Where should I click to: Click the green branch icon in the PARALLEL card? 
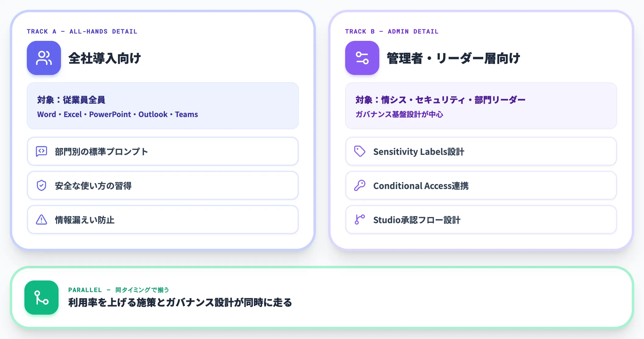point(41,298)
